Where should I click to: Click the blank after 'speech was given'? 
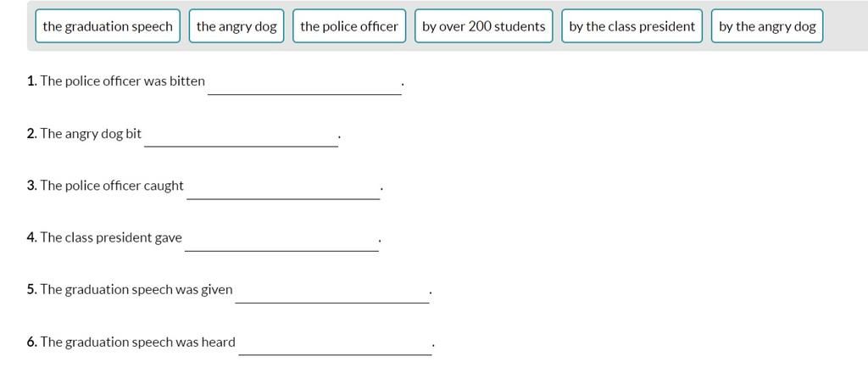(332, 292)
